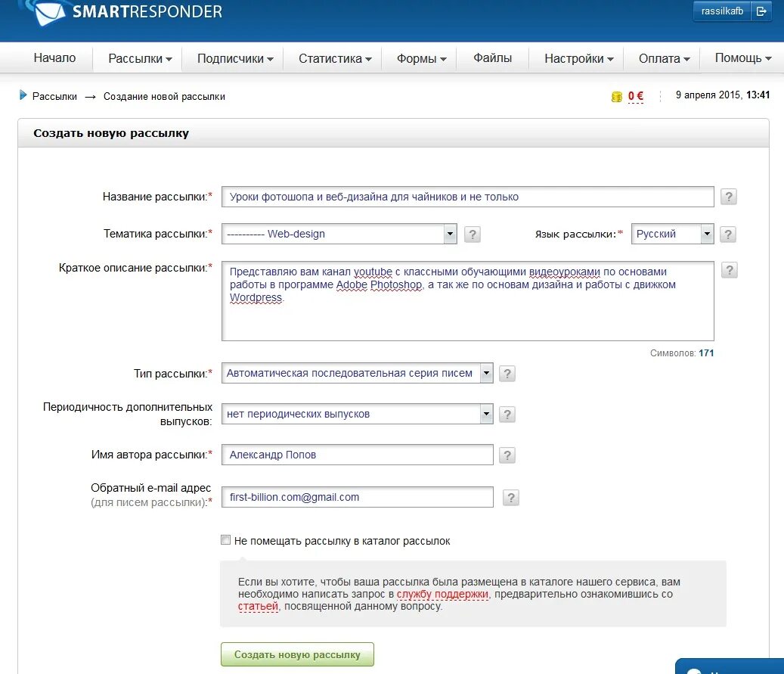This screenshot has height=674, width=784.
Task: Expand the Рассылки menu
Action: click(x=140, y=58)
